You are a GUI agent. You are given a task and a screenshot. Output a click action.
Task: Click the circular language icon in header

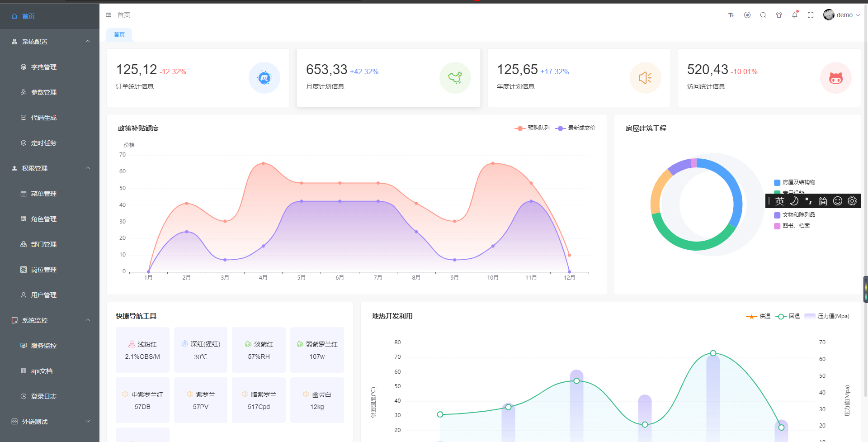coord(747,15)
